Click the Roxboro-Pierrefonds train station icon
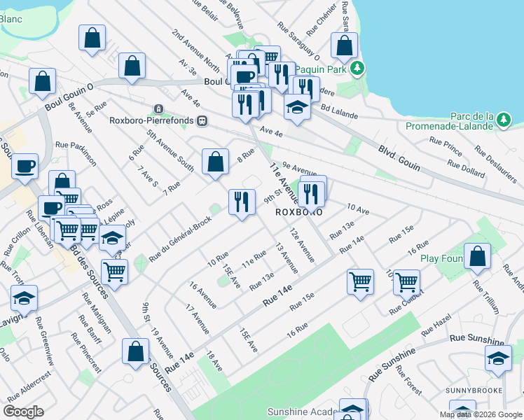This screenshot has width=524, height=420. pos(202,120)
